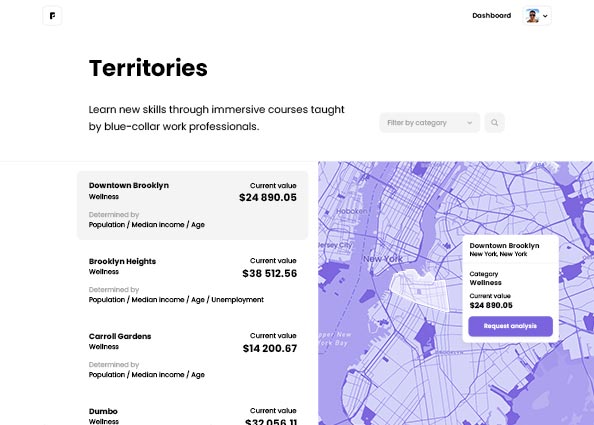The height and width of the screenshot is (425, 594).
Task: Click the highlighted Downtown Brooklyn area on the map
Action: [x=421, y=290]
